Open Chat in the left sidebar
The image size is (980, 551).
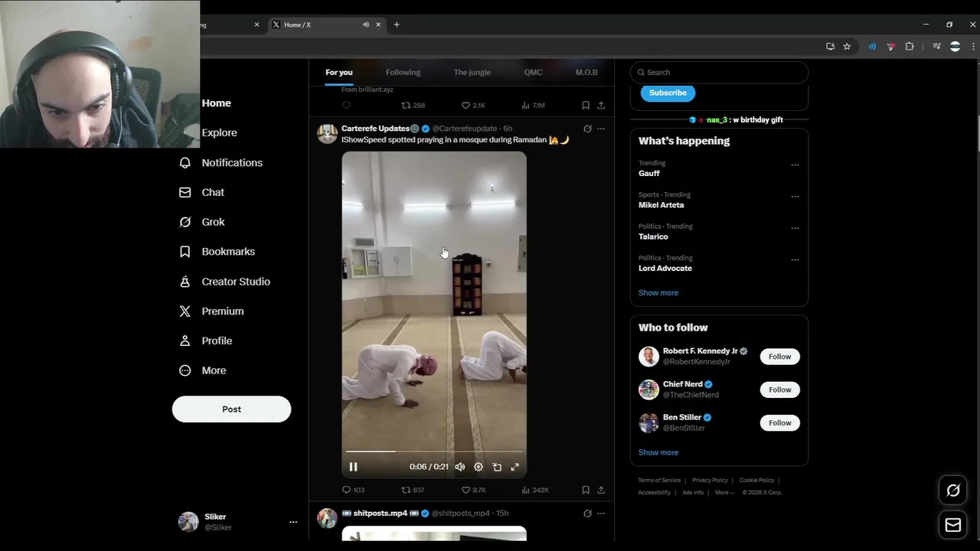point(201,192)
